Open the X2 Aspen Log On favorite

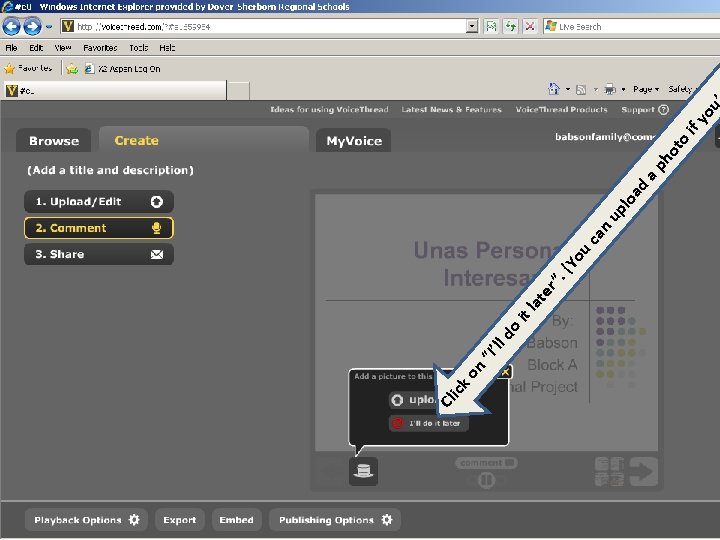pos(123,69)
